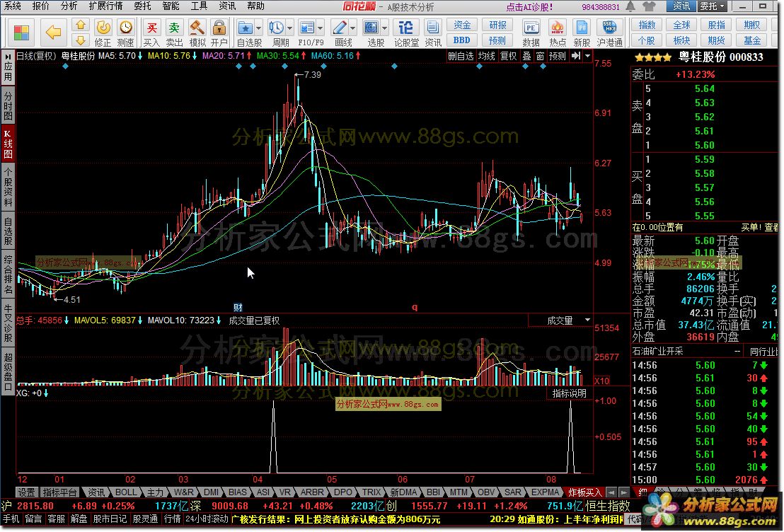Screen dimensions: 784x532
Task: Click the 财 marker on chart timeline
Action: (x=238, y=308)
